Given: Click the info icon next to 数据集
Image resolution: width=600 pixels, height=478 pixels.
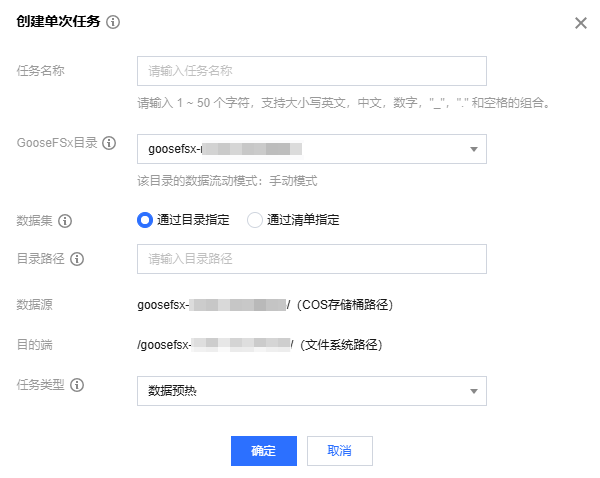Looking at the screenshot, I should pos(64,220).
